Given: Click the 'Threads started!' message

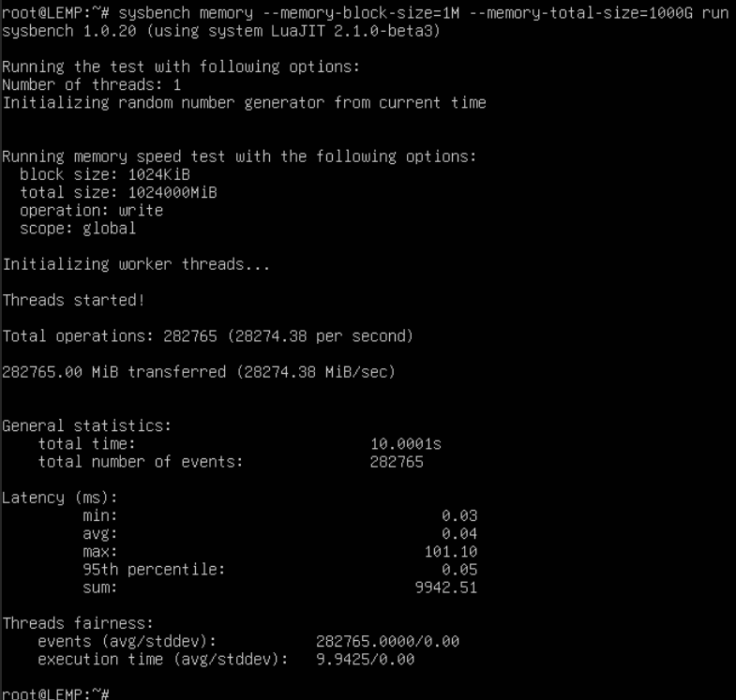Looking at the screenshot, I should click(x=73, y=301).
